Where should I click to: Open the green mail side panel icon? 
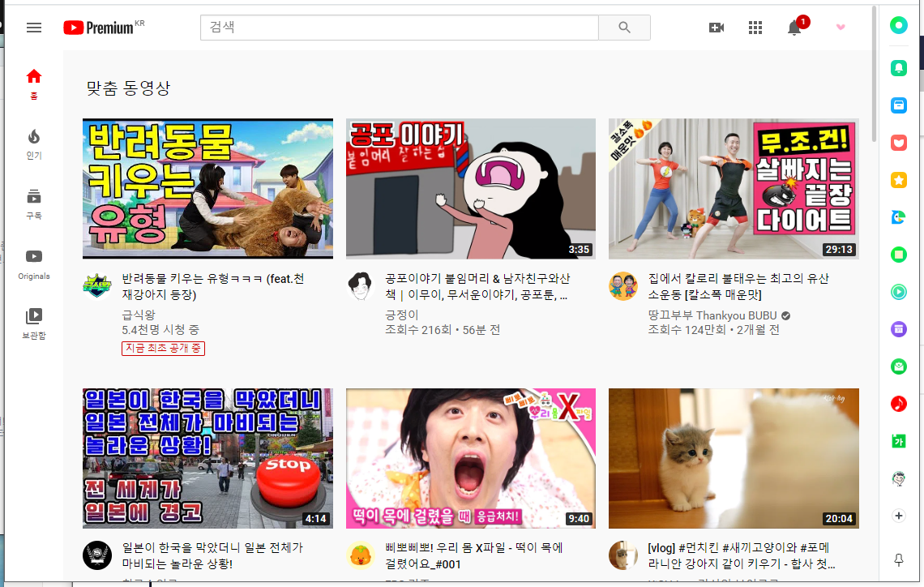[898, 366]
